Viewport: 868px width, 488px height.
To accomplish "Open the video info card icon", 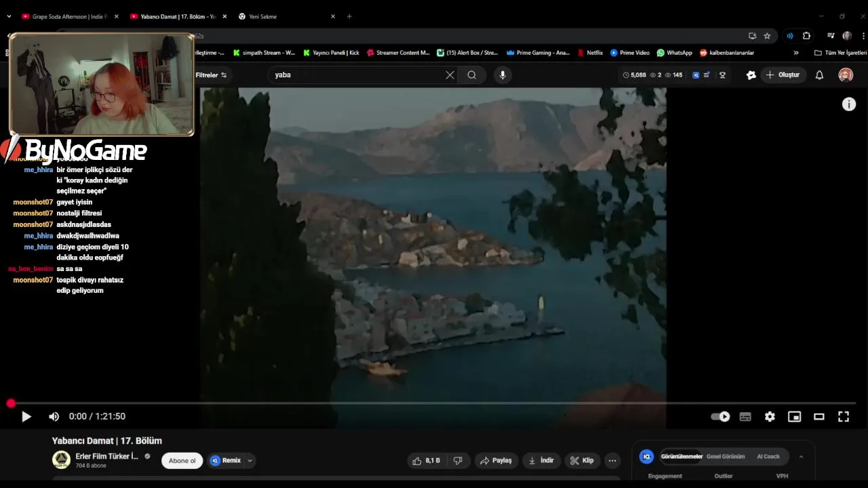I will (849, 104).
